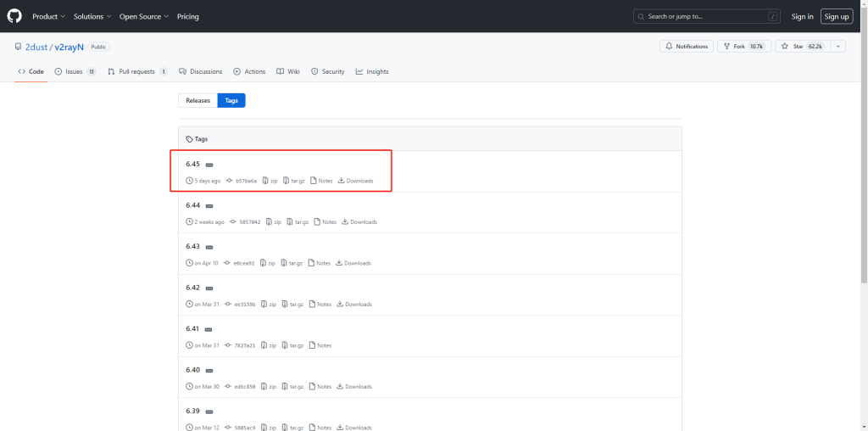Open the Solutions dropdown menu
This screenshot has width=868, height=431.
92,17
